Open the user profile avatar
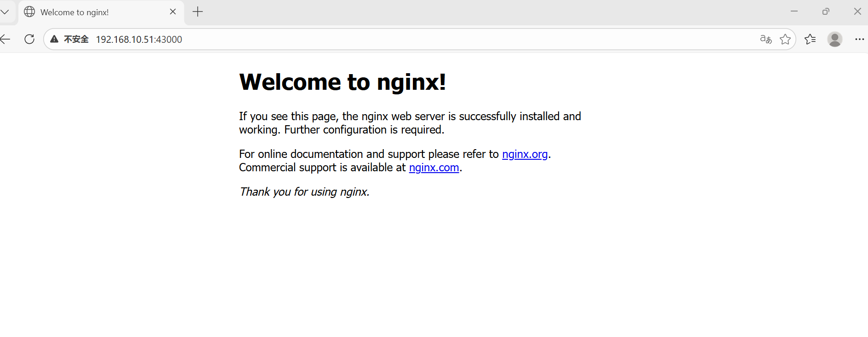This screenshot has height=337, width=868. click(x=835, y=39)
